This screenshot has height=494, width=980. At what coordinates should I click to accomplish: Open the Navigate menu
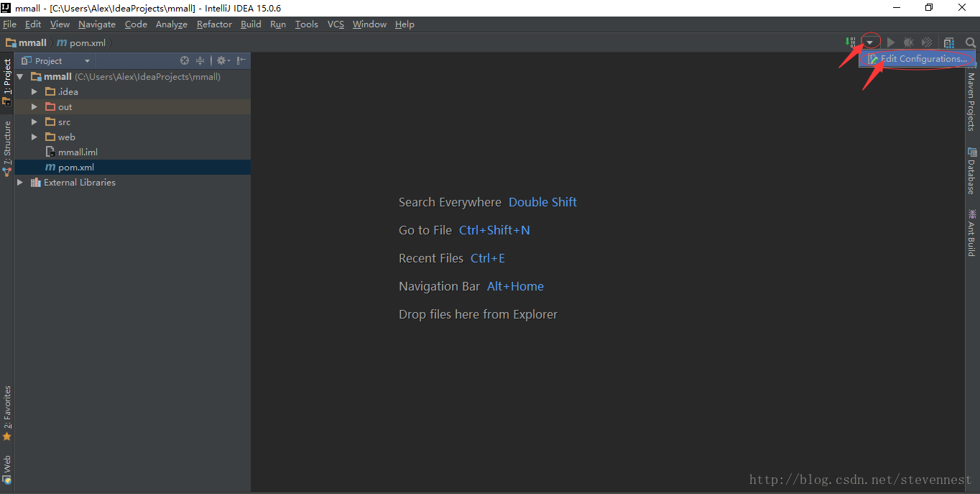coord(97,24)
